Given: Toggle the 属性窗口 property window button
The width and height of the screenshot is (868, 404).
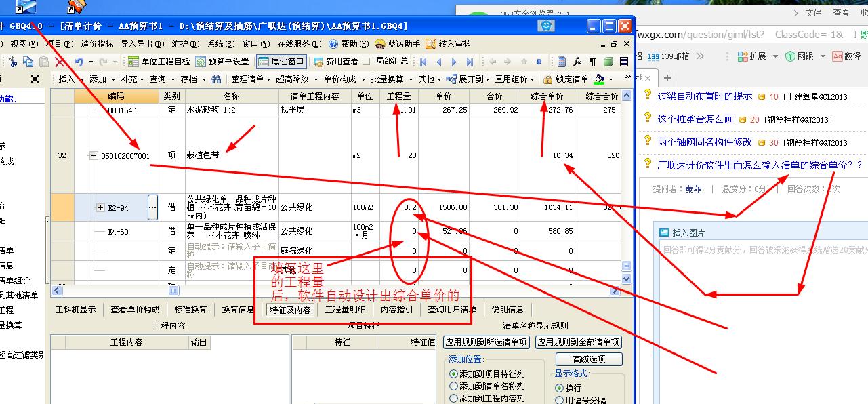Looking at the screenshot, I should pyautogui.click(x=281, y=62).
